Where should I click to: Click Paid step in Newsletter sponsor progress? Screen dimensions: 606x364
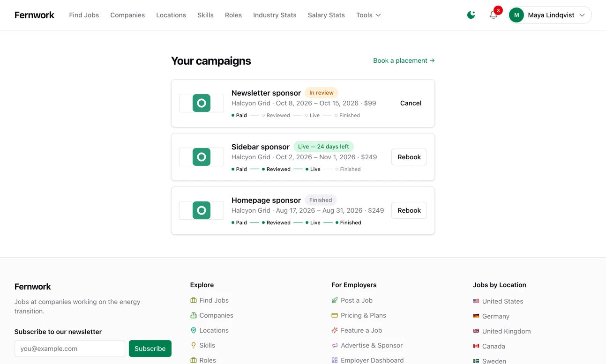(239, 115)
